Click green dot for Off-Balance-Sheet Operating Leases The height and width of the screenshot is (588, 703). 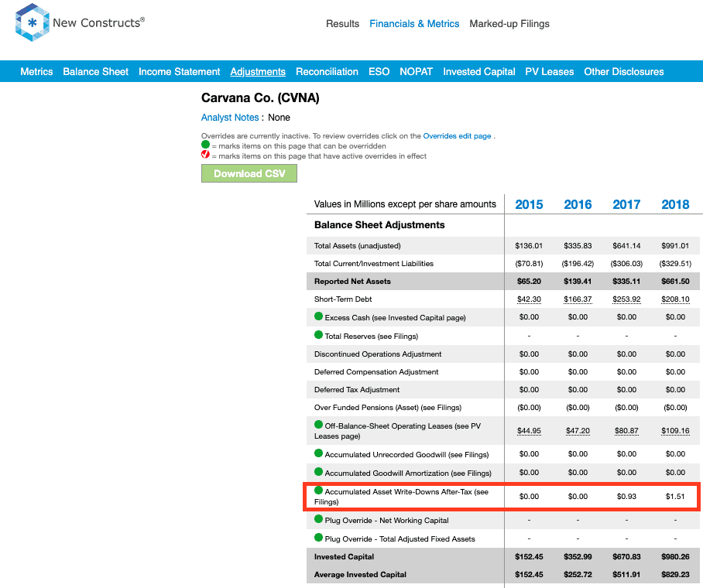[319, 425]
